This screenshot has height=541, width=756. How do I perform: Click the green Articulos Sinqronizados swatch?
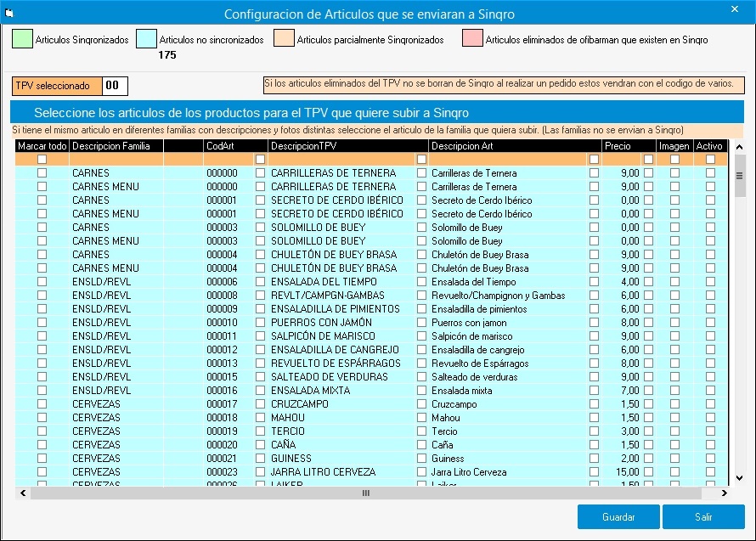pos(22,39)
